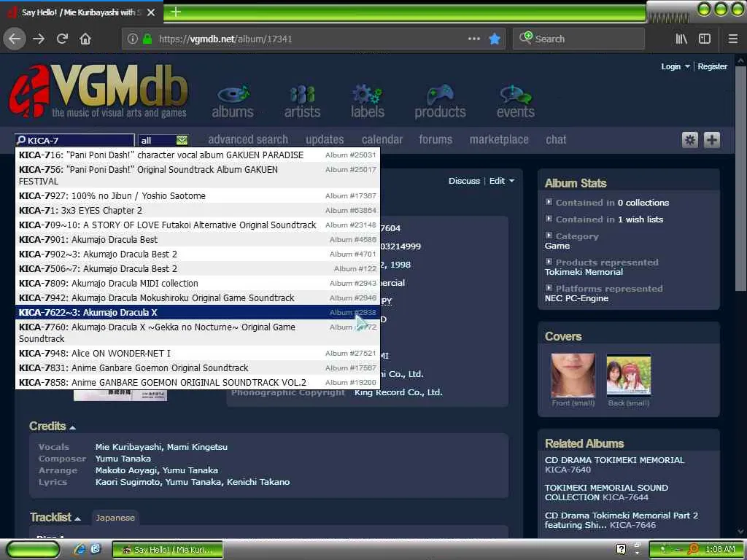747x560 pixels.
Task: Show site information icon in address bar
Action: coord(133,39)
